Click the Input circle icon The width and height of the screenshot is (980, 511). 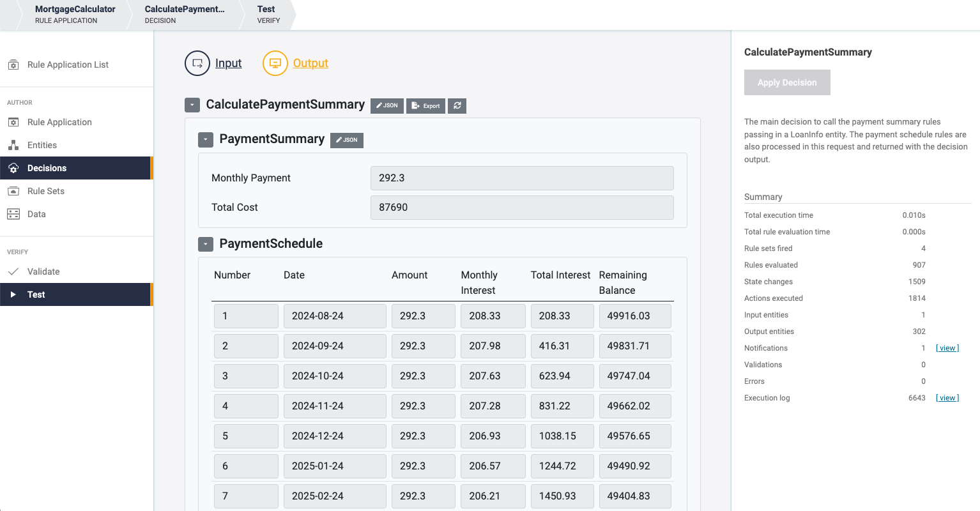(x=197, y=63)
